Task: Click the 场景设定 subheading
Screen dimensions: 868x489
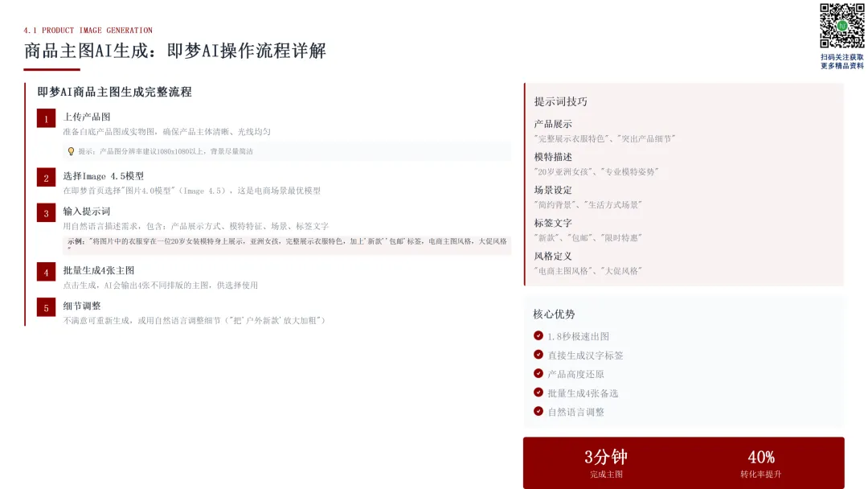Action: (553, 190)
